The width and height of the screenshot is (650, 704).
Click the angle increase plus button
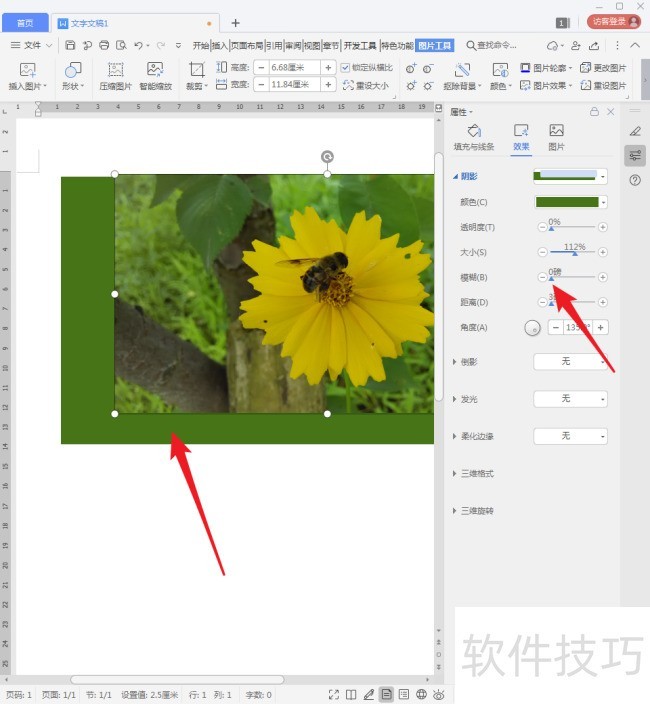coord(601,327)
